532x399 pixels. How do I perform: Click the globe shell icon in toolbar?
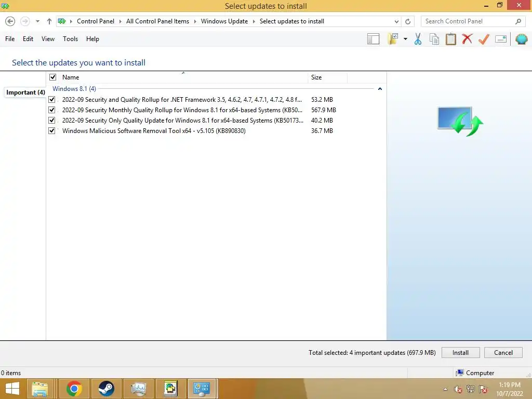coord(522,39)
